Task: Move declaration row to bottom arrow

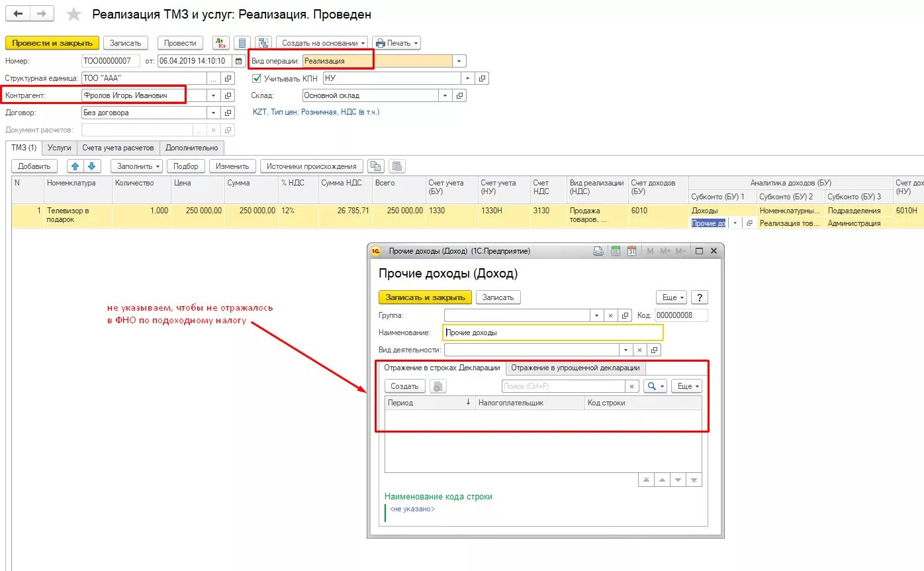Action: tap(694, 480)
